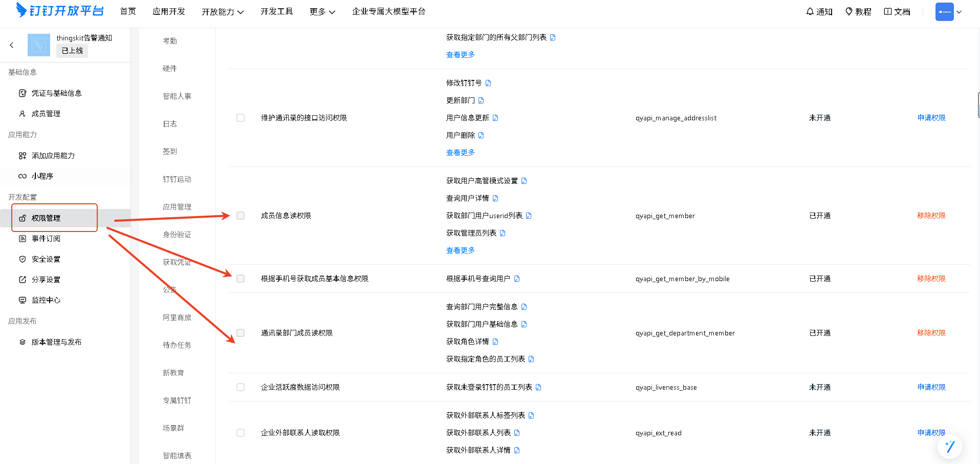This screenshot has height=464, width=980.
Task: Click doc icon next to 获取角色详情
Action: (x=495, y=342)
